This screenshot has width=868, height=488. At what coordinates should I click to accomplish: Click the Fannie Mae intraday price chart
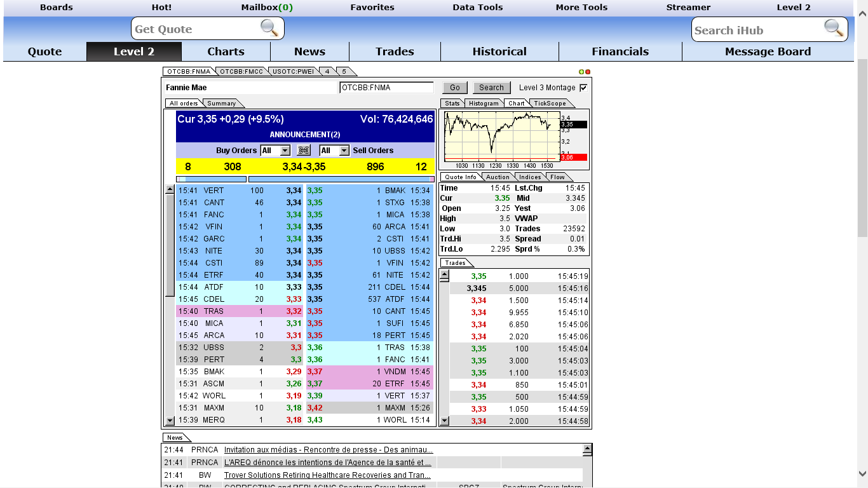501,135
